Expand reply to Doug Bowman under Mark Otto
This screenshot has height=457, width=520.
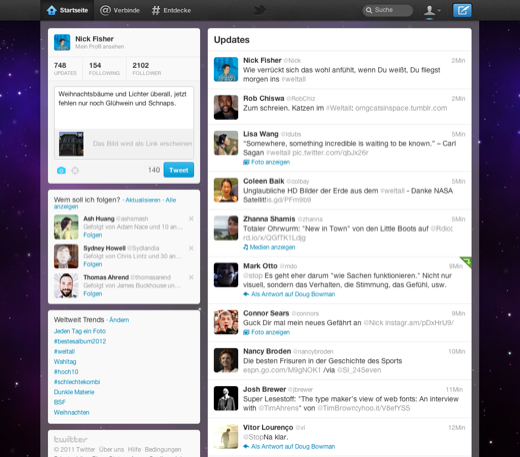(x=289, y=294)
